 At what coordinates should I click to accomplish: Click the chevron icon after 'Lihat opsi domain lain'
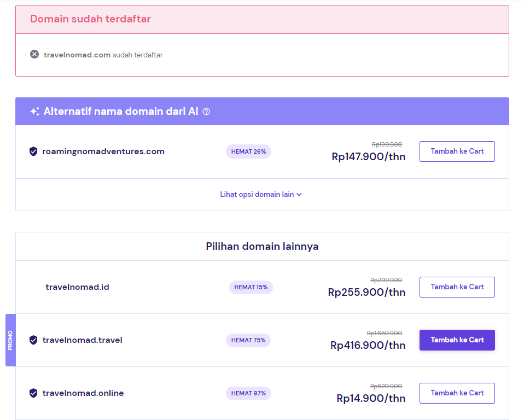pos(299,194)
